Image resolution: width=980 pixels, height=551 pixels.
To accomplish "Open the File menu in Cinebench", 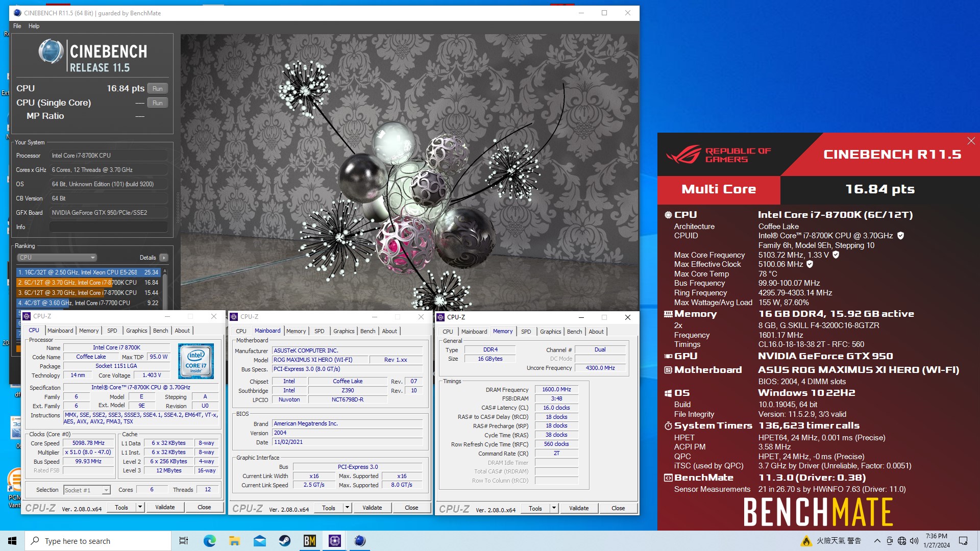I will [17, 26].
